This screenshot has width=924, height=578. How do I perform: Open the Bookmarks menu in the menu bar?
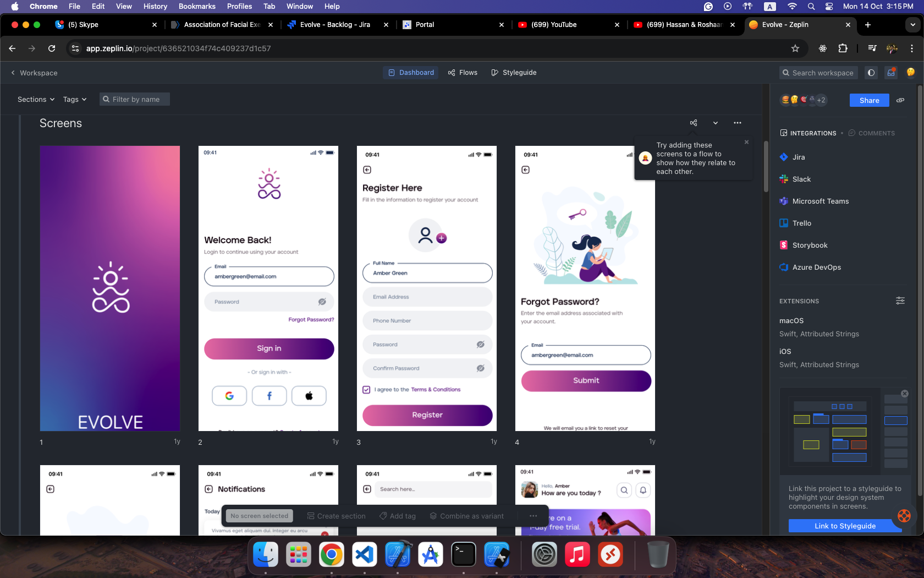click(197, 6)
